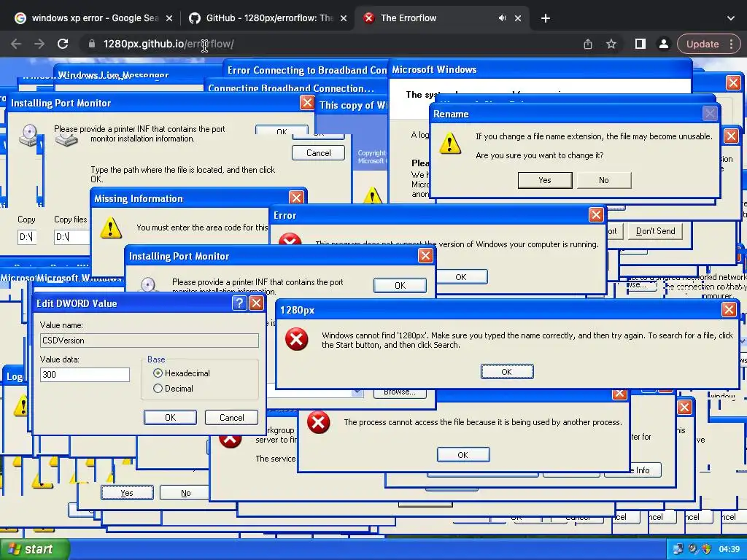
Task: Click the network tray icon
Action: 678,549
